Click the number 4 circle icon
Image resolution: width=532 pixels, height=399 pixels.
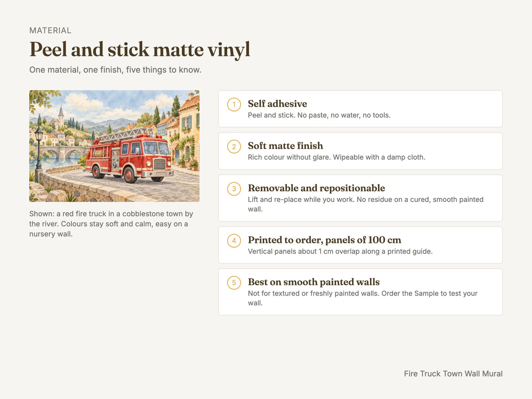[234, 241]
